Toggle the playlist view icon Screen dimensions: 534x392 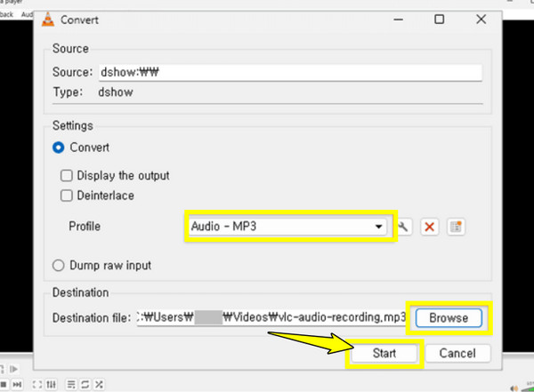coord(71,385)
